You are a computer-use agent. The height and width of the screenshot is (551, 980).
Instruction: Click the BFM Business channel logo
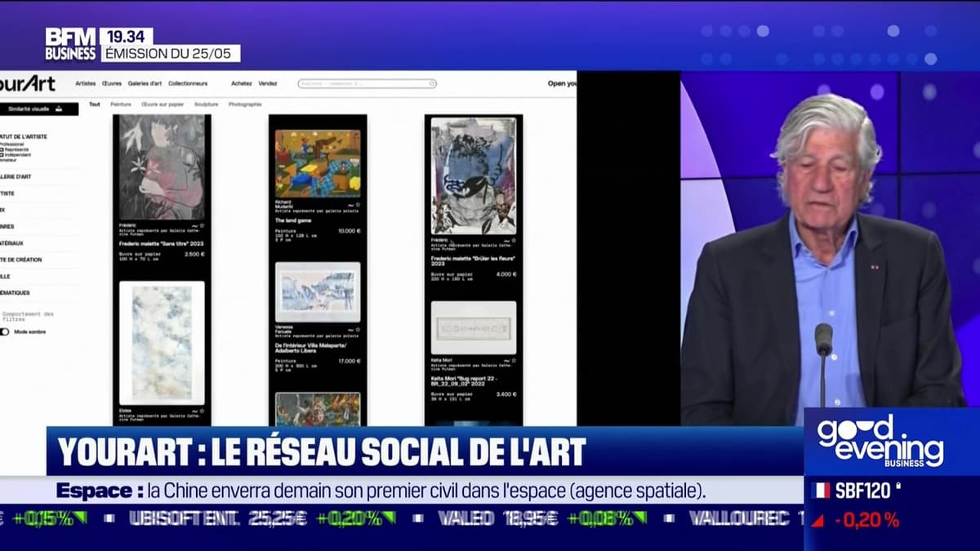click(x=70, y=44)
